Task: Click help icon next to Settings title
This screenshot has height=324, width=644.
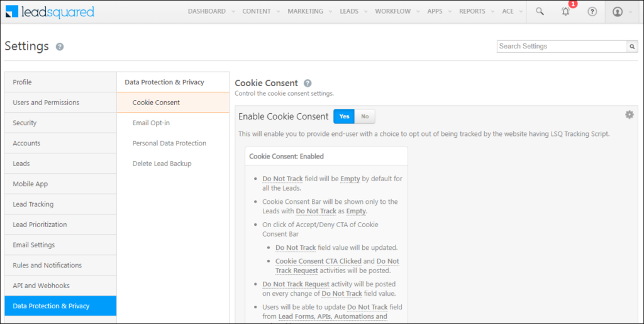Action: coord(60,47)
